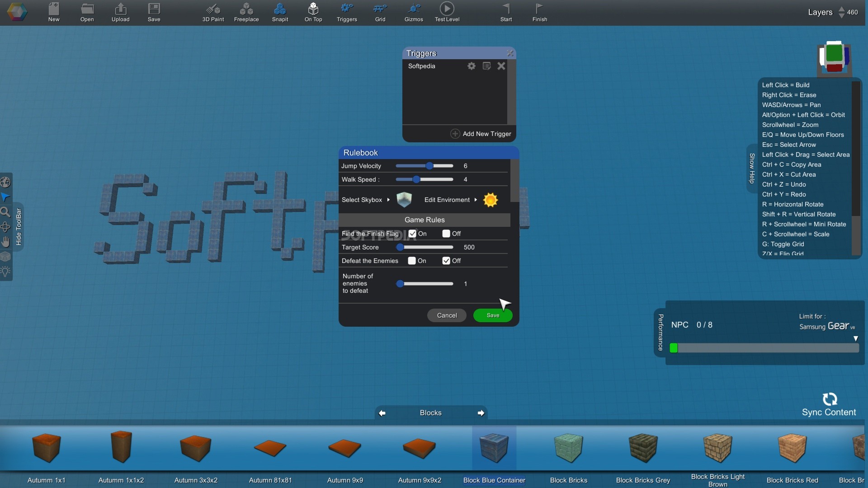Open Softpedia trigger settings gear
This screenshot has width=868, height=488.
472,66
